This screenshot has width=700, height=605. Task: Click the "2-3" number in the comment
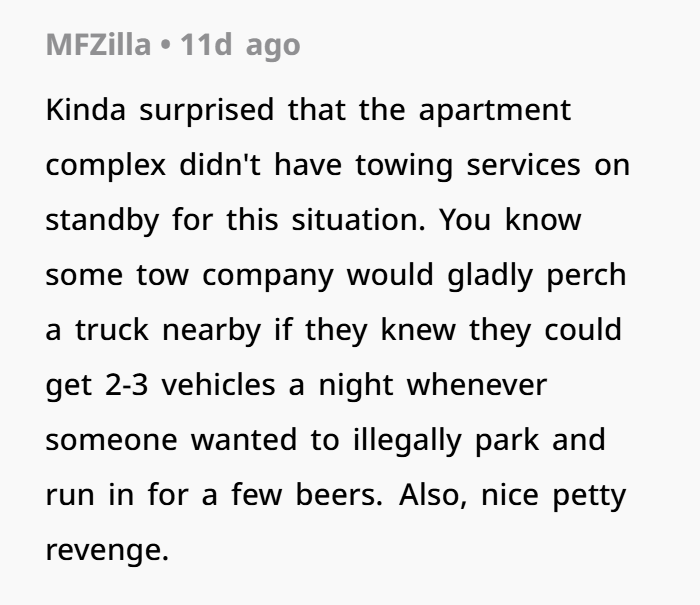pyautogui.click(x=127, y=385)
